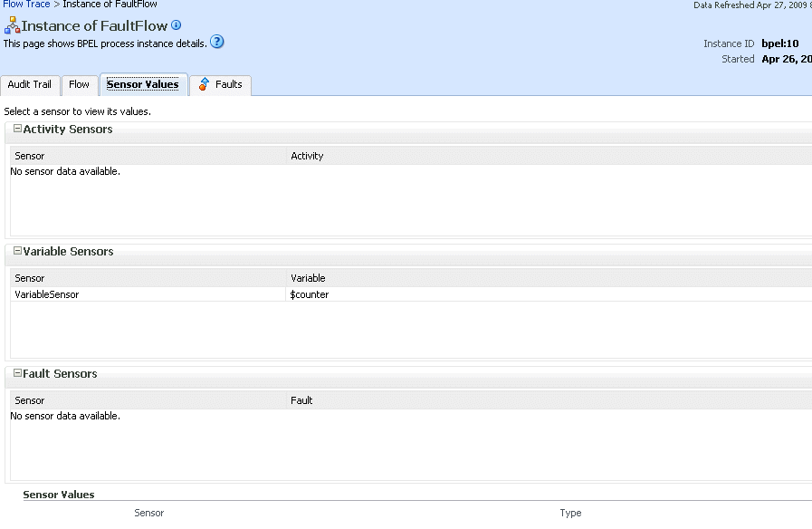Click the collapse icon beside Fault Sensors
The image size is (812, 529).
(16, 374)
